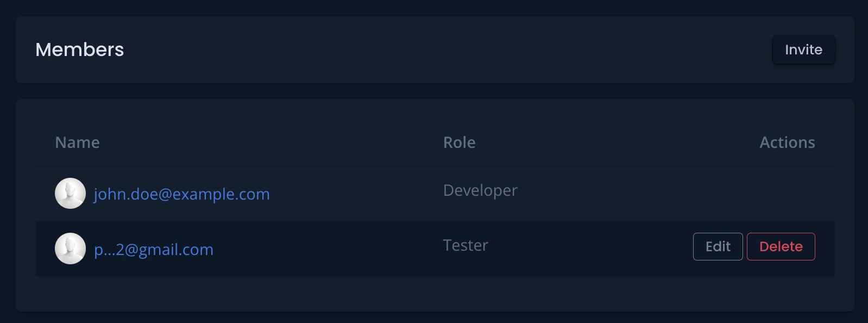Delete the Tester member
Viewport: 868px width, 323px height.
(x=781, y=247)
